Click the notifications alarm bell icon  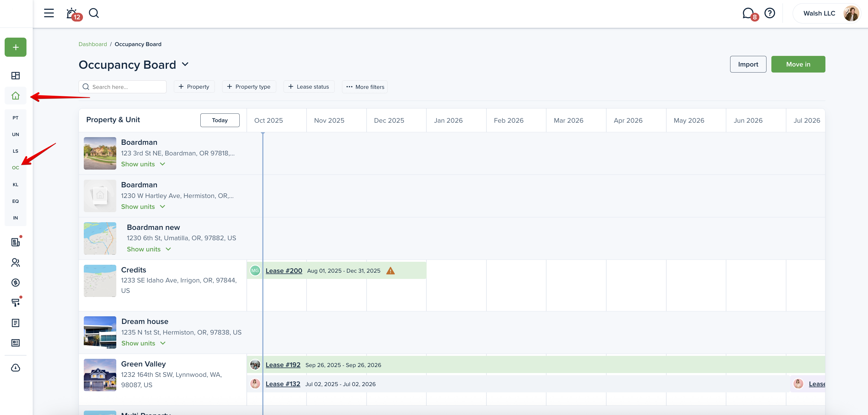[x=72, y=13]
